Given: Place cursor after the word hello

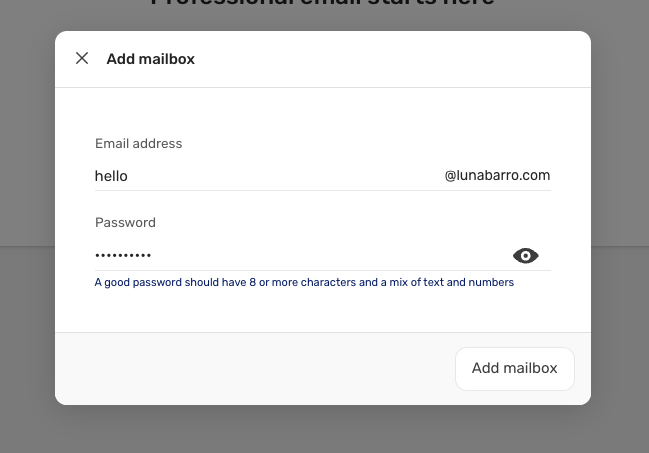Looking at the screenshot, I should (128, 176).
